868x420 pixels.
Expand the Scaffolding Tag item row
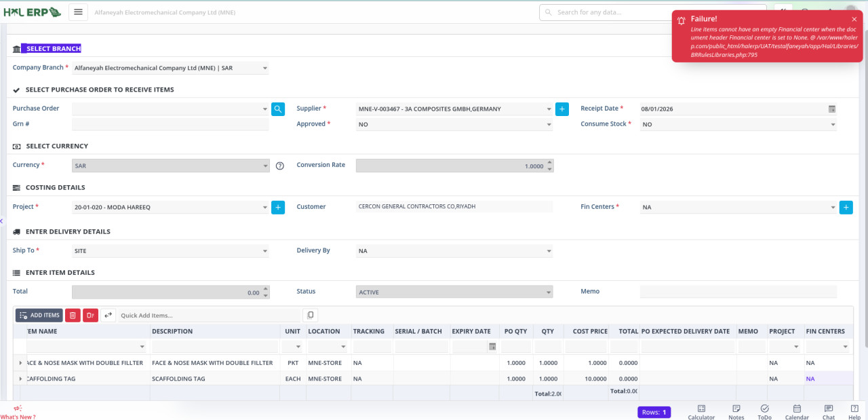click(20, 379)
